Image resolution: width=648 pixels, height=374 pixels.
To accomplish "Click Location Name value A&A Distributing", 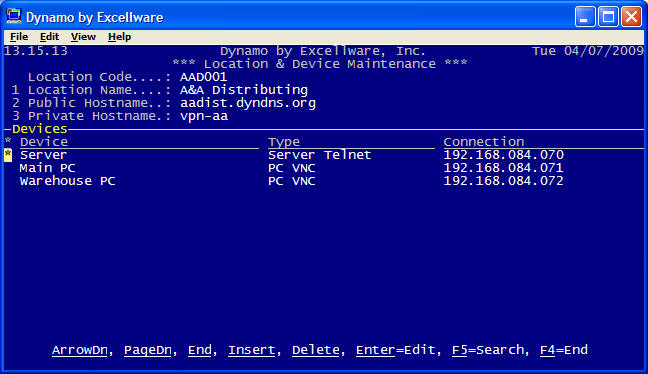I will [x=244, y=90].
